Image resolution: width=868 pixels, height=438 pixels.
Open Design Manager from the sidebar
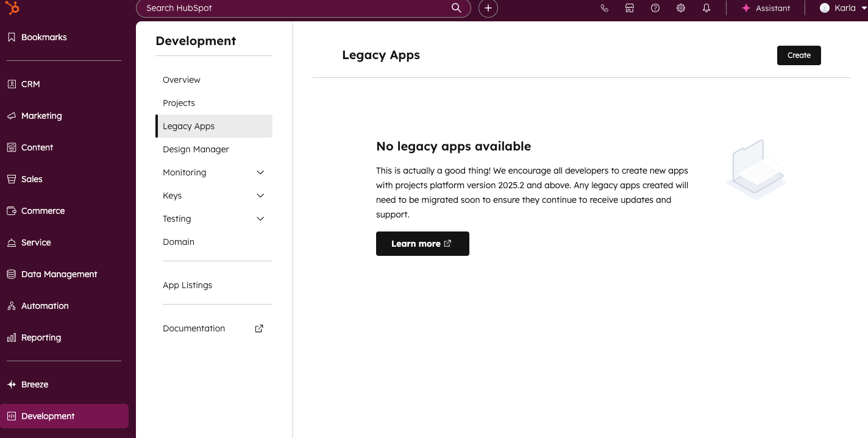(196, 149)
